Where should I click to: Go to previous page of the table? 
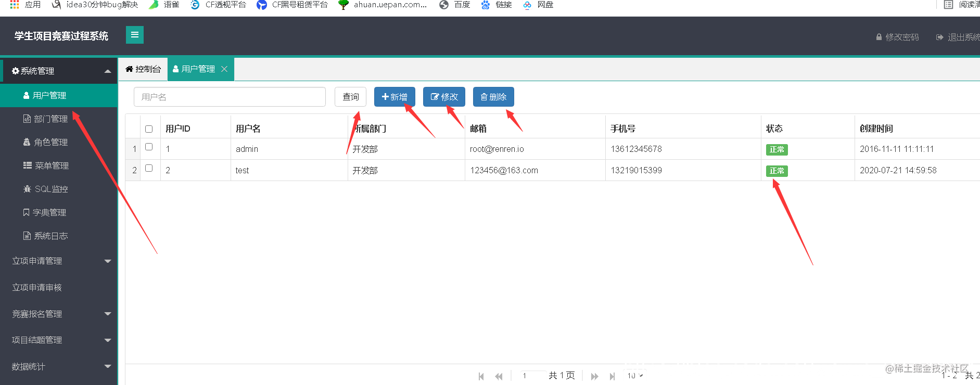[499, 376]
